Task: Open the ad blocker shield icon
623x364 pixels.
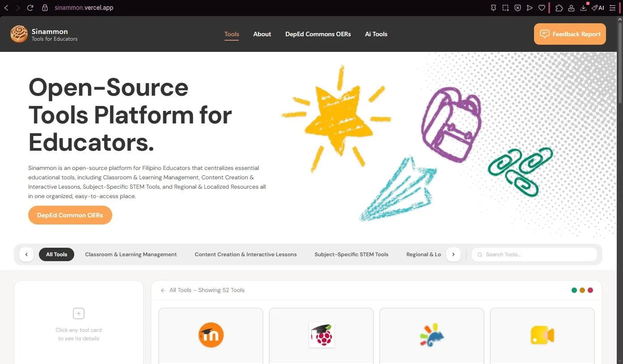Action: click(x=517, y=8)
